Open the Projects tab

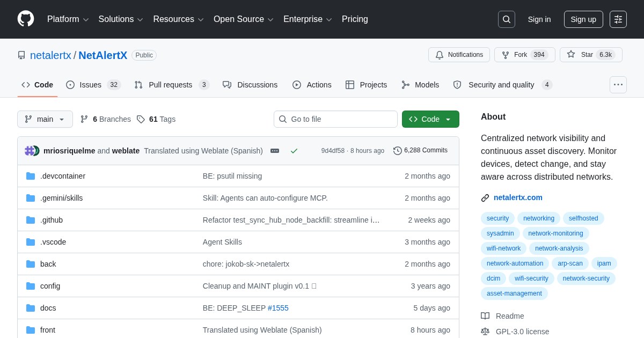[x=366, y=85]
